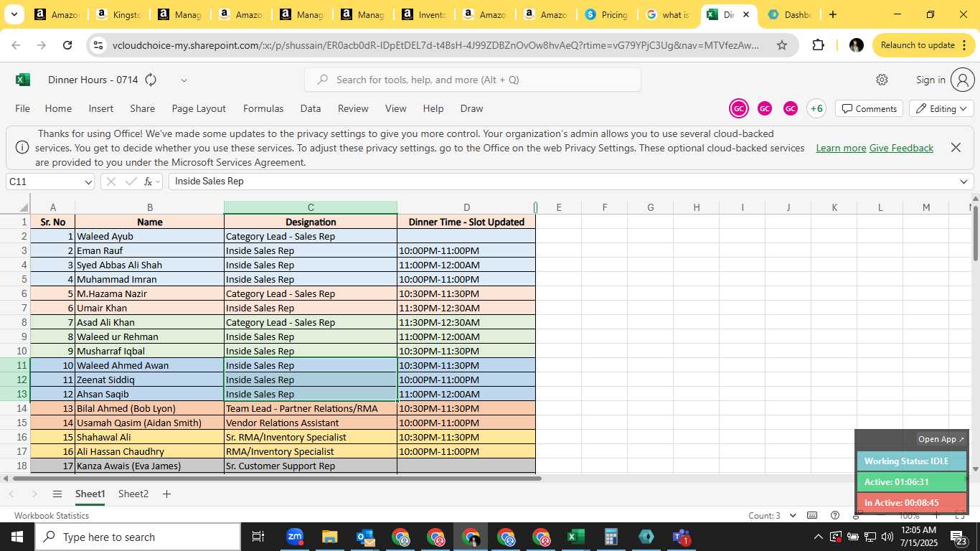Click the Task View taskbar icon
The height and width of the screenshot is (551, 980).
coord(258,537)
